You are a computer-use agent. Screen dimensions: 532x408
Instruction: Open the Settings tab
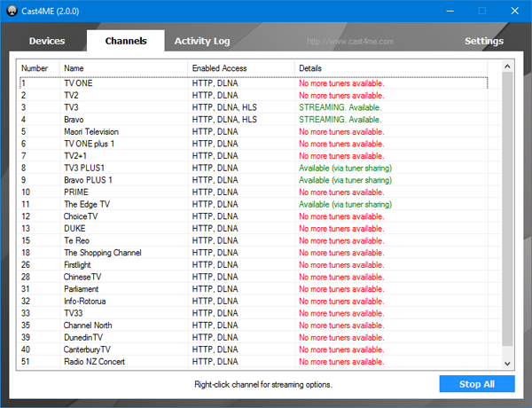(484, 41)
